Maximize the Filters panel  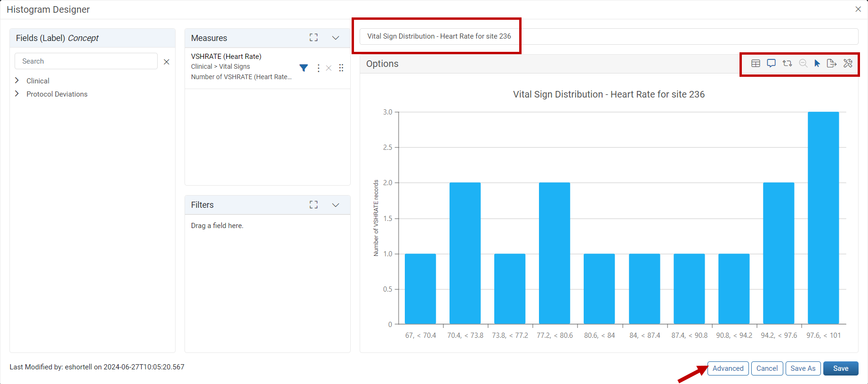coord(313,204)
